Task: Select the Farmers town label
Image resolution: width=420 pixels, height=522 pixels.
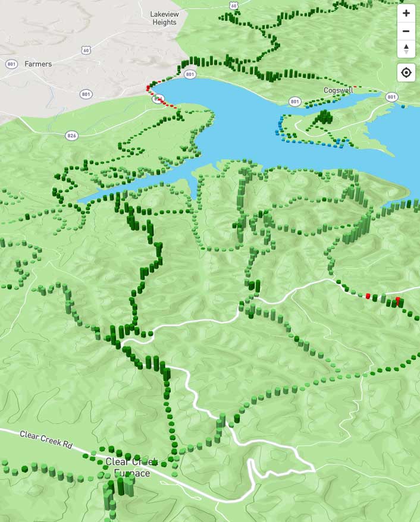Action: [38, 64]
